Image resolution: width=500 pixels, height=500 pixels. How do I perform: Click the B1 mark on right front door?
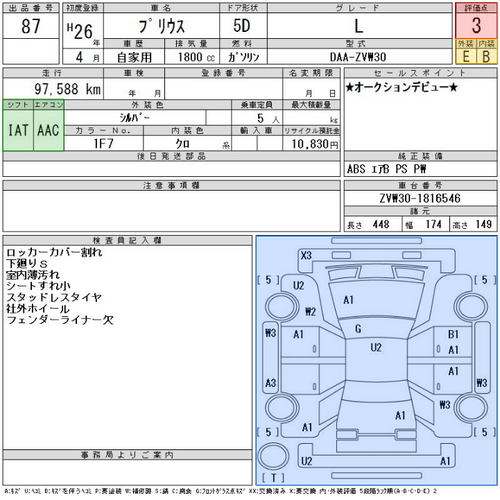453,334
